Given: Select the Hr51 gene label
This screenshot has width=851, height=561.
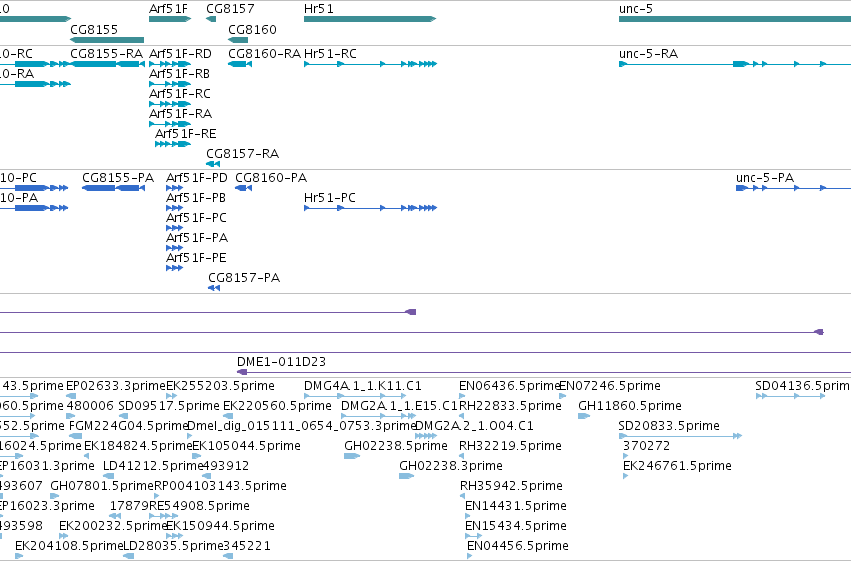Looking at the screenshot, I should (319, 9).
